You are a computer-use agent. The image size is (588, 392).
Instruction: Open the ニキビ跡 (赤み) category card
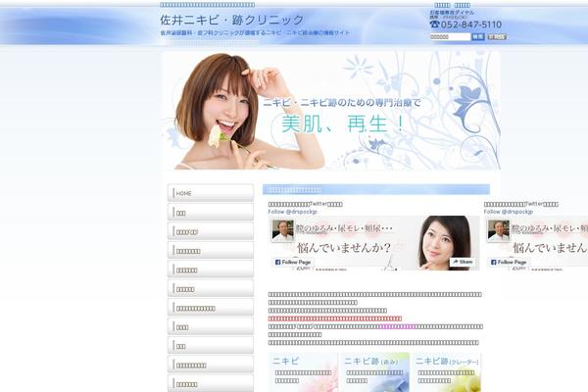click(374, 372)
